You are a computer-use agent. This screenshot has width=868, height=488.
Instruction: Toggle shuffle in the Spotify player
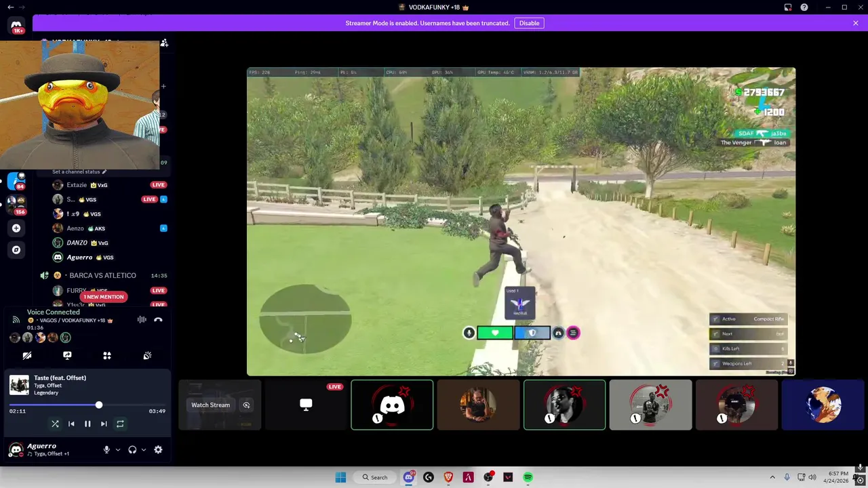click(55, 424)
